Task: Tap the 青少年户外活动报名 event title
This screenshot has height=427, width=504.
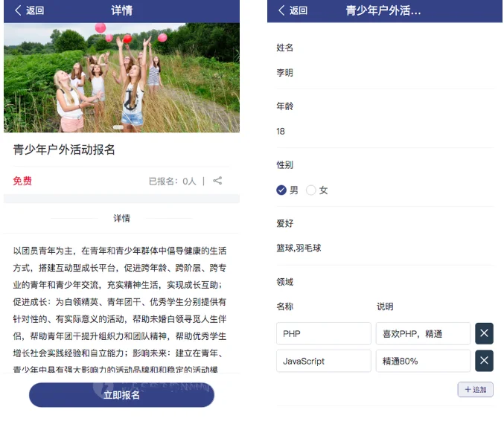Action: click(x=64, y=150)
